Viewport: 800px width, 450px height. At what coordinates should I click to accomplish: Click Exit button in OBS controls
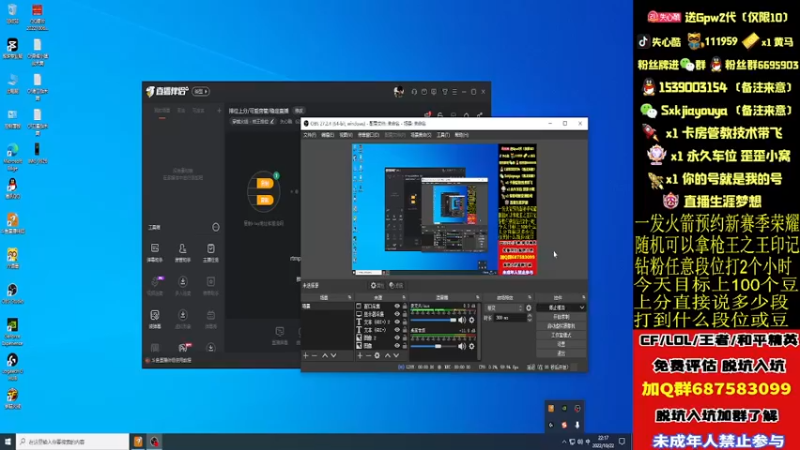click(x=561, y=353)
